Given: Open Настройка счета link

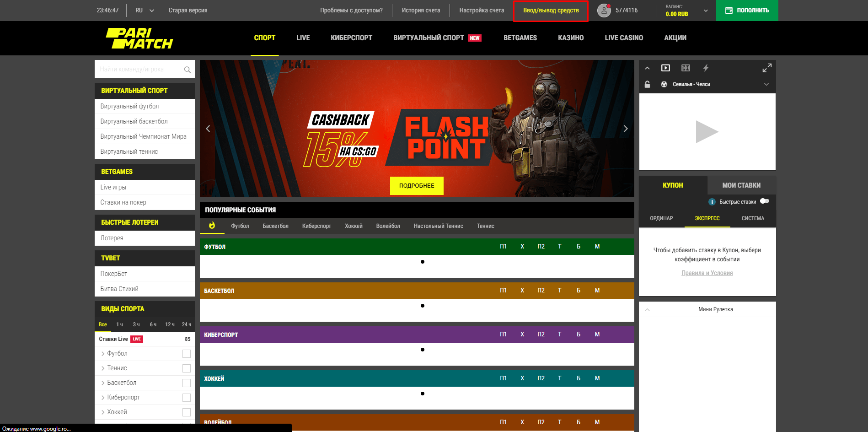Looking at the screenshot, I should click(x=482, y=10).
